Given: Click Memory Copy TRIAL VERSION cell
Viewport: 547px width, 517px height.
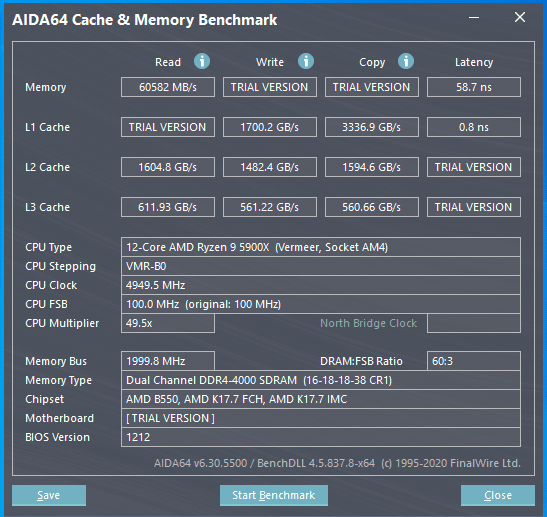Looking at the screenshot, I should pos(372,87).
